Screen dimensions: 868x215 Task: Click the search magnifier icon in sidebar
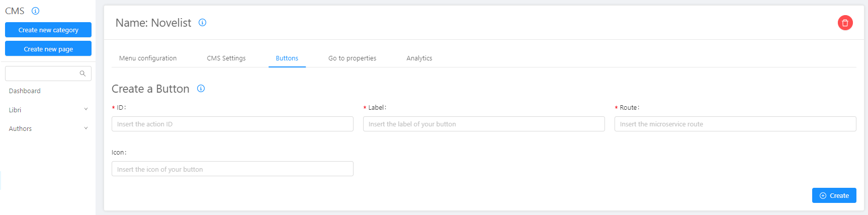click(x=82, y=74)
